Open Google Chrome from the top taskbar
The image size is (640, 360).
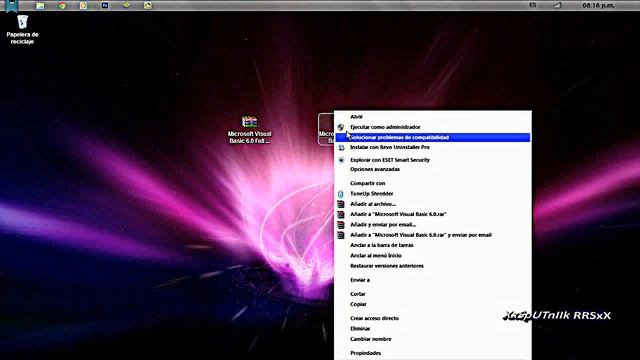pyautogui.click(x=62, y=6)
